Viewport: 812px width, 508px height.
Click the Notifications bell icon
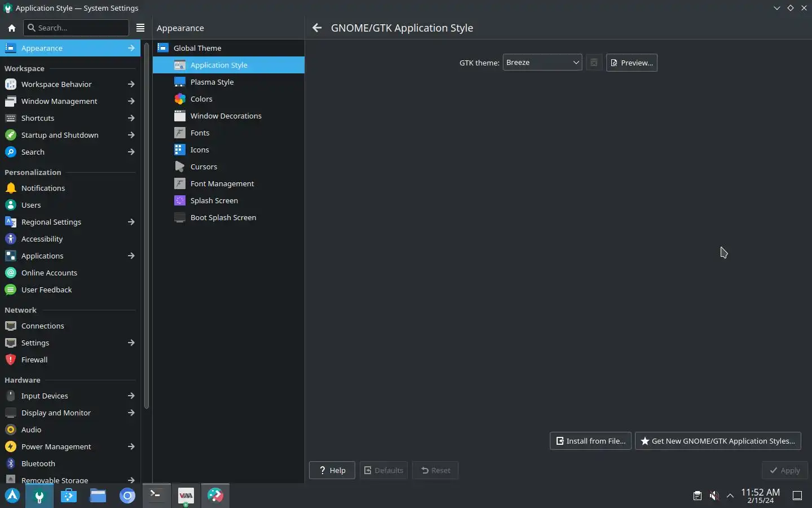tap(10, 188)
